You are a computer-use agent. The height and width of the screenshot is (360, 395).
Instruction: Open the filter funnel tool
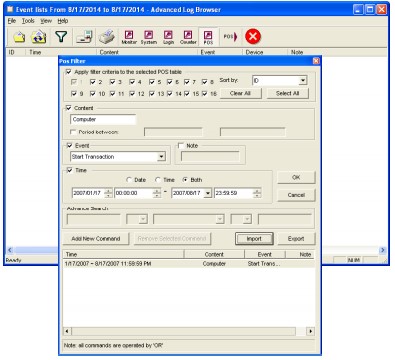[61, 36]
